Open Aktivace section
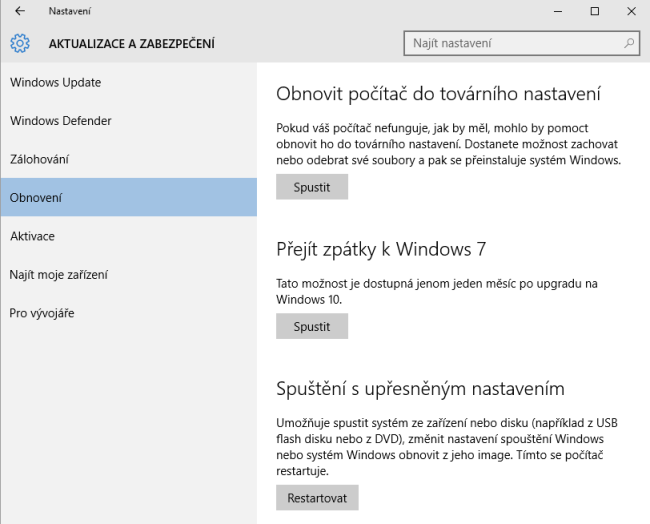 (x=129, y=236)
